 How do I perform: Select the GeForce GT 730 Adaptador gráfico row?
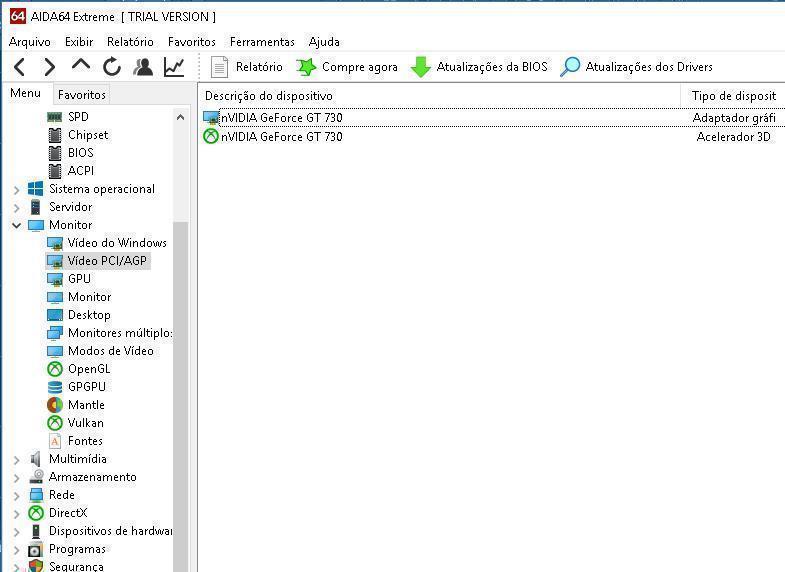(x=493, y=118)
